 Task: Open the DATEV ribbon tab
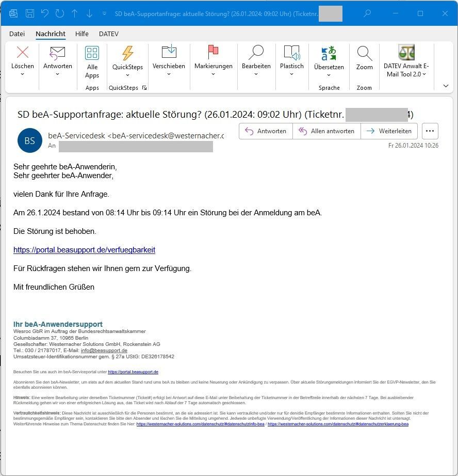109,34
